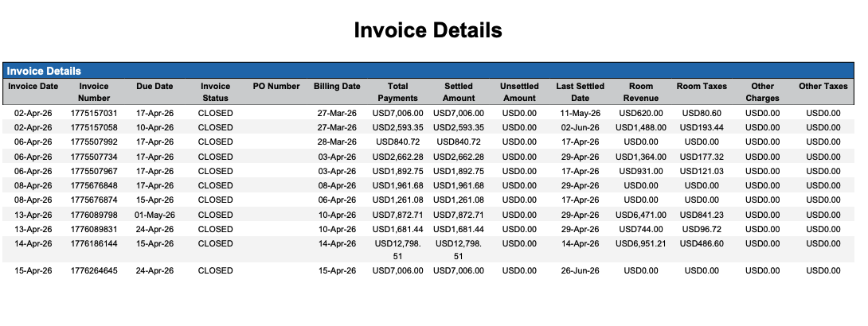This screenshot has height=326, width=868.
Task: Click the 'Invoice Date' column header
Action: click(33, 86)
